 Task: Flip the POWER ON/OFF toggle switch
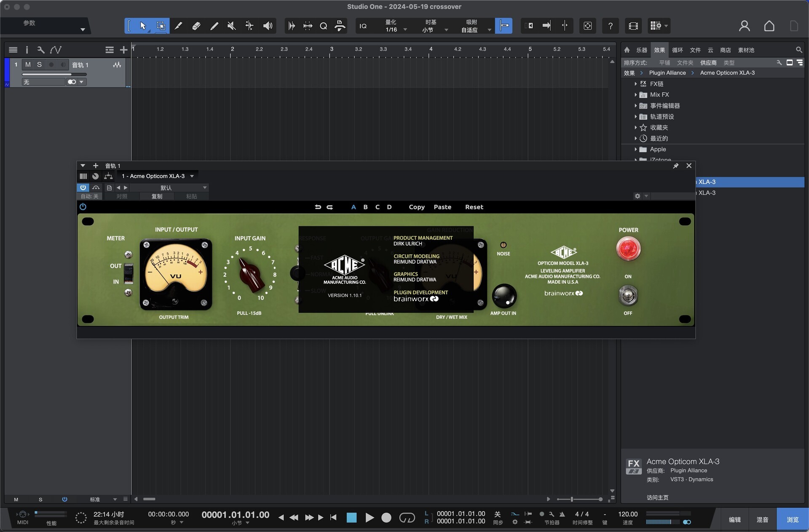click(628, 295)
